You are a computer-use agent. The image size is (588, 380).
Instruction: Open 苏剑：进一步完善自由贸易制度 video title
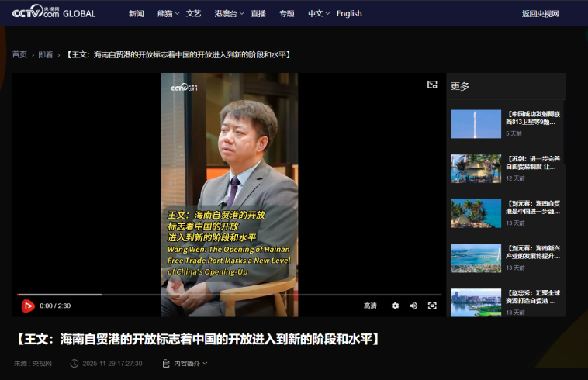[x=533, y=163]
